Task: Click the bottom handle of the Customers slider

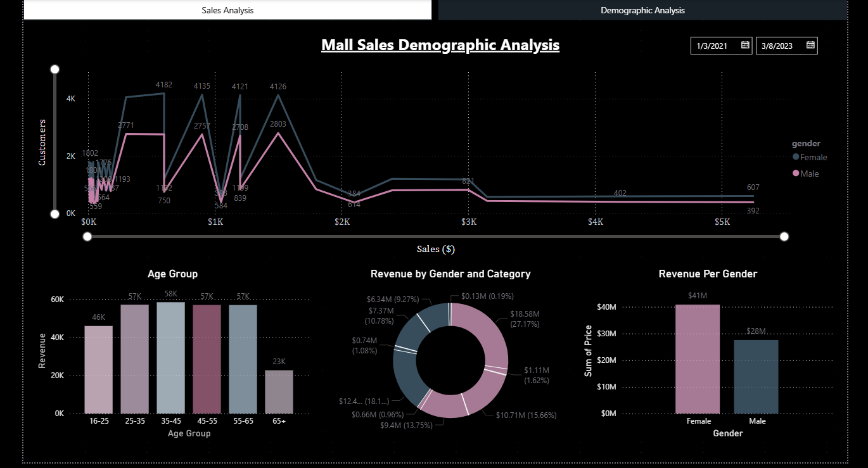Action: pos(55,213)
